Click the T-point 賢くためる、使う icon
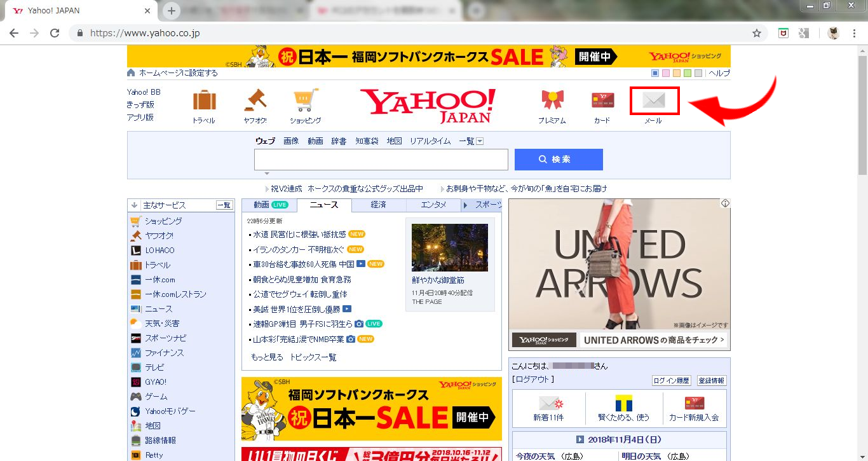This screenshot has height=461, width=868. (624, 403)
